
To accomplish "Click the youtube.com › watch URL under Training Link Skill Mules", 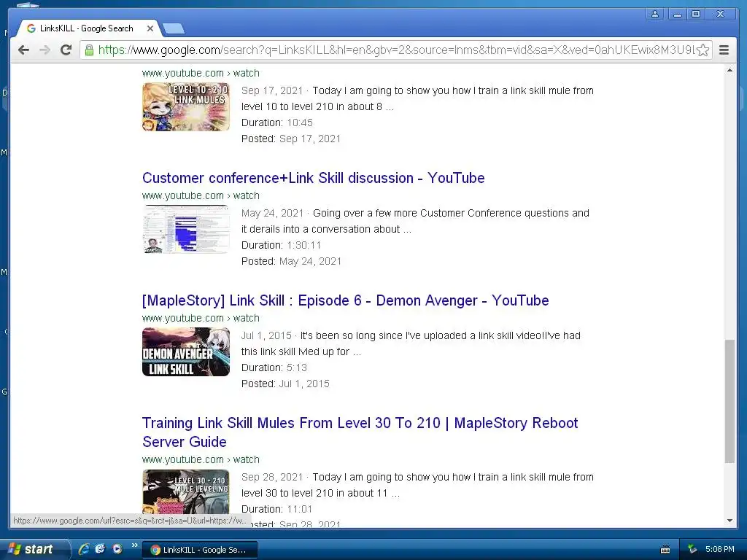I will pyautogui.click(x=201, y=459).
